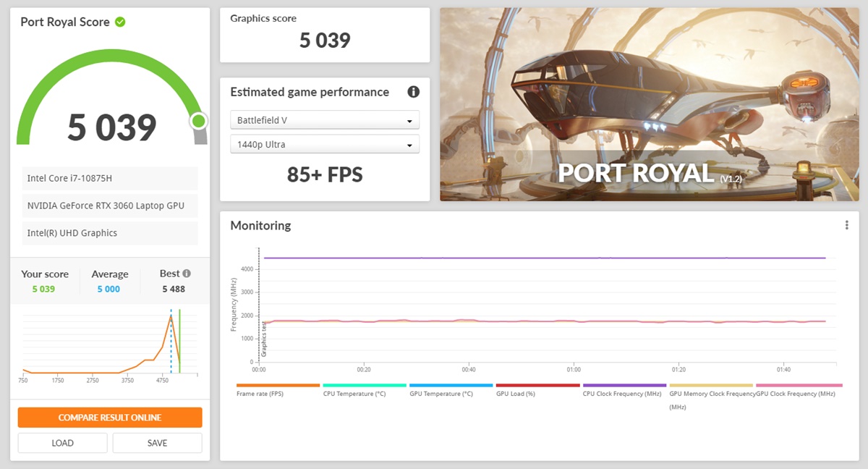Click the Your score value 5 039
The height and width of the screenshot is (469, 868).
(43, 289)
